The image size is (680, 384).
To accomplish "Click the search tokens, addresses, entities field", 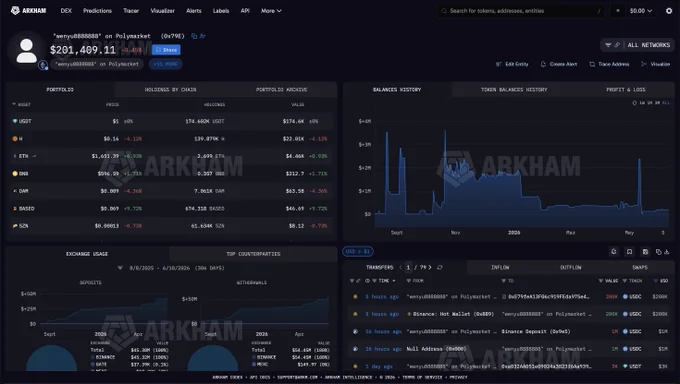I will [521, 11].
